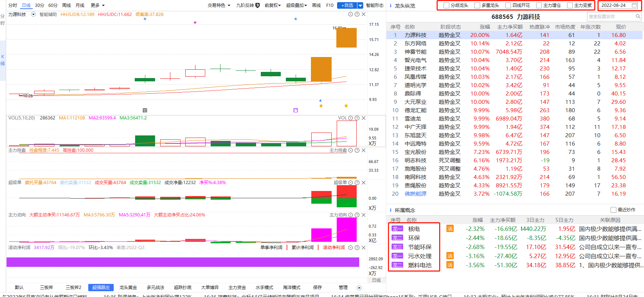The width and height of the screenshot is (644, 297).
Task: Click the +自选 button
Action: point(347,5)
